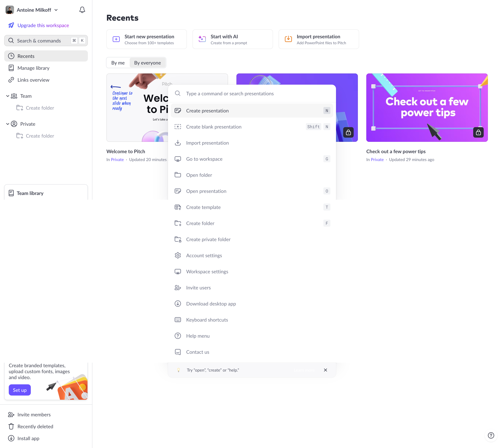The image size is (504, 448).
Task: Choose Open presentation command
Action: (x=252, y=191)
